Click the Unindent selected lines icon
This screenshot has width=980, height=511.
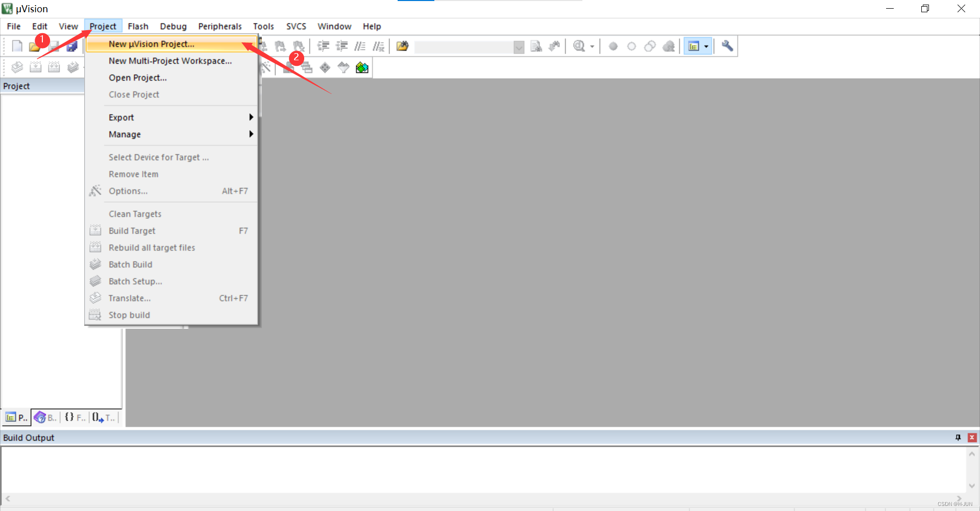pyautogui.click(x=341, y=46)
